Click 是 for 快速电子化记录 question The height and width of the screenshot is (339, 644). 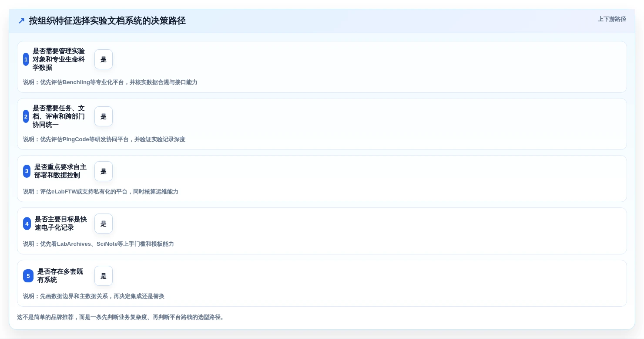click(x=104, y=224)
